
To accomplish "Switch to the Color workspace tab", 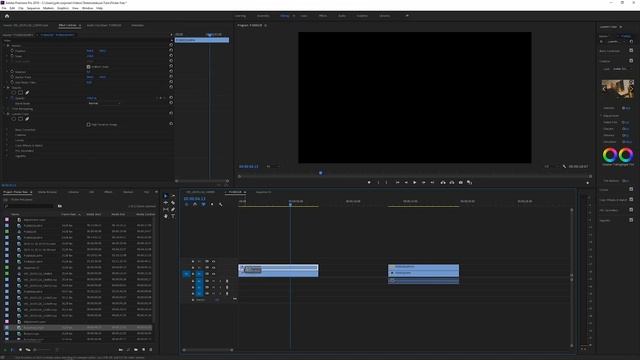I will click(304, 16).
